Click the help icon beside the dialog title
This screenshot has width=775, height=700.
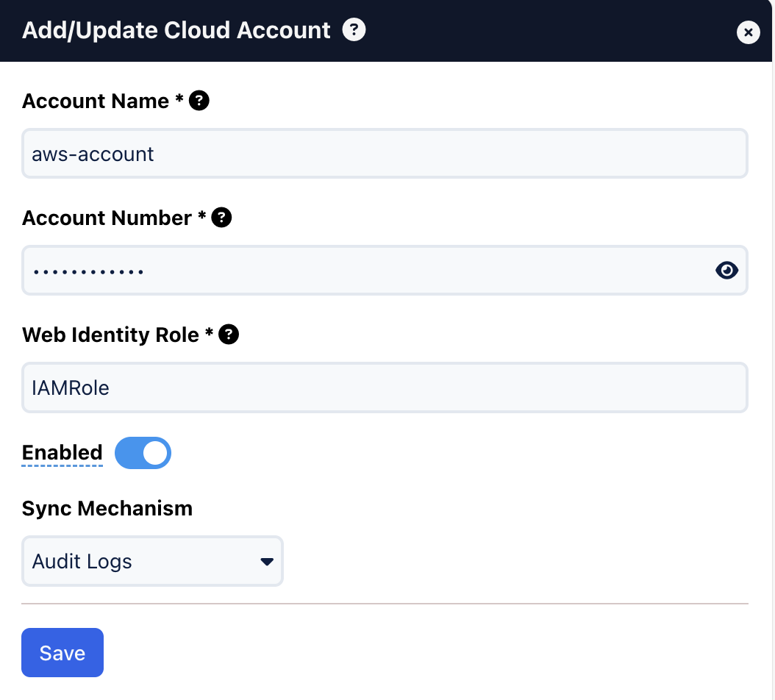pos(354,30)
